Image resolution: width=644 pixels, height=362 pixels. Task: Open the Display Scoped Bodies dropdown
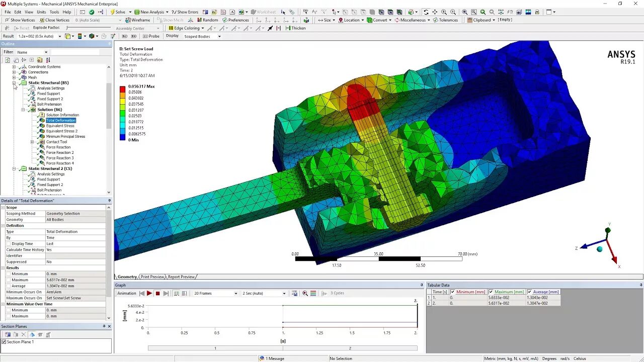click(x=219, y=36)
